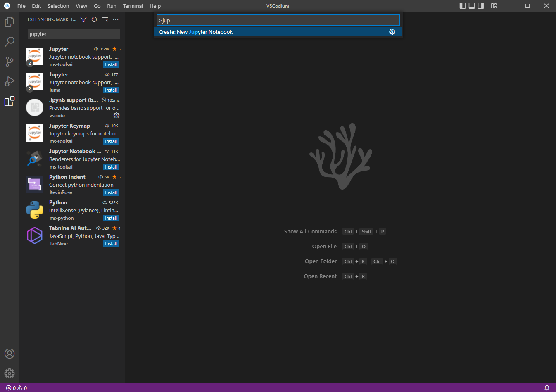Open the Accounts menu icon
The width and height of the screenshot is (556, 392).
10,354
